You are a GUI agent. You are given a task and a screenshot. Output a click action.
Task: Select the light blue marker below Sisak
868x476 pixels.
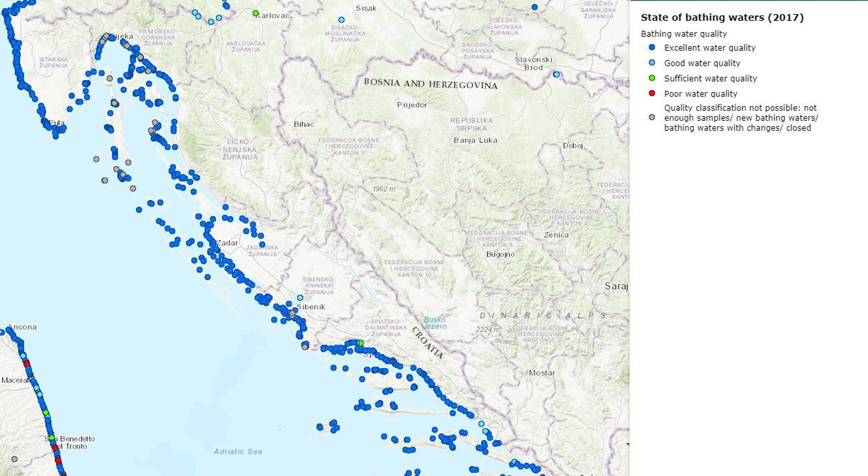pos(341,20)
